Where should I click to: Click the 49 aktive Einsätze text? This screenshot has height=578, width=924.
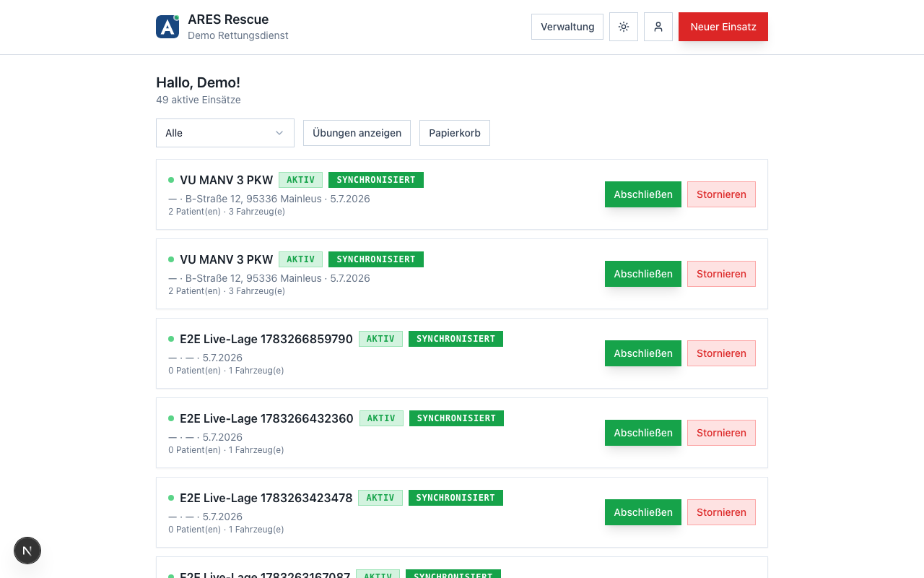click(x=199, y=100)
